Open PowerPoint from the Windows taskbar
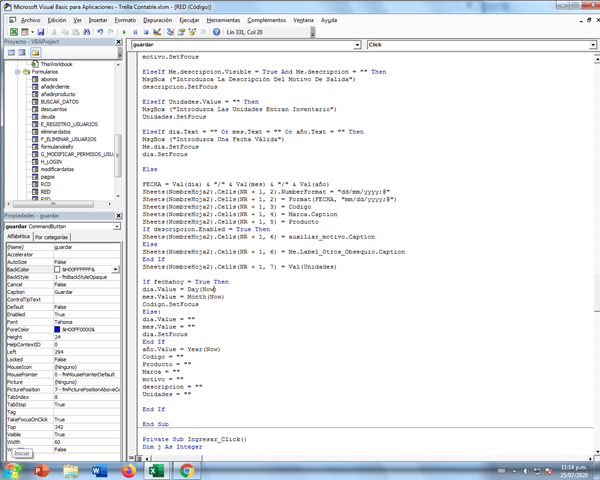 (x=43, y=469)
